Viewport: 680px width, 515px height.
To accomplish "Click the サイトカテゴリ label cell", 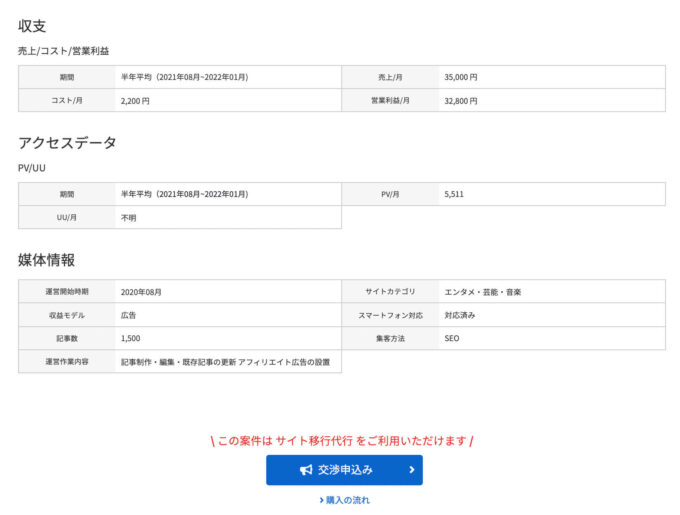I will [390, 291].
